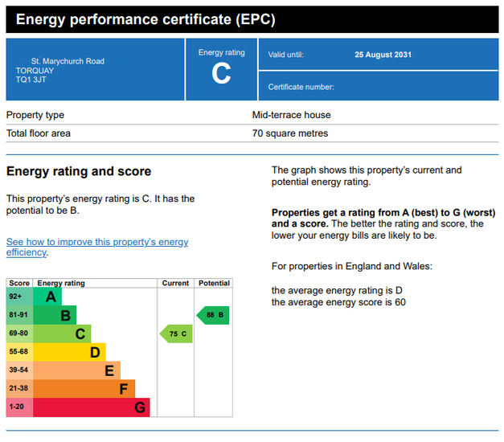This screenshot has height=442, width=504.
Task: Click the green 88 B potential rating arrow
Action: [214, 315]
